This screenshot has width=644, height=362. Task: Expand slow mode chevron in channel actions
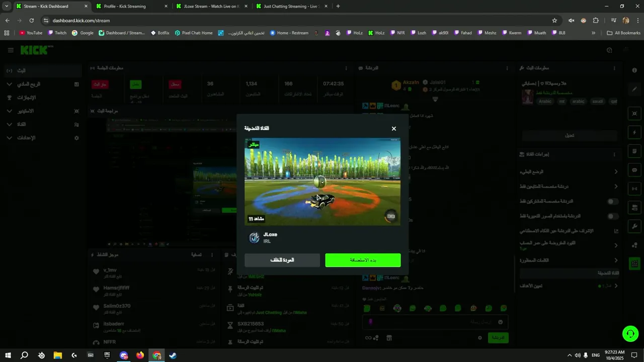pyautogui.click(x=616, y=172)
